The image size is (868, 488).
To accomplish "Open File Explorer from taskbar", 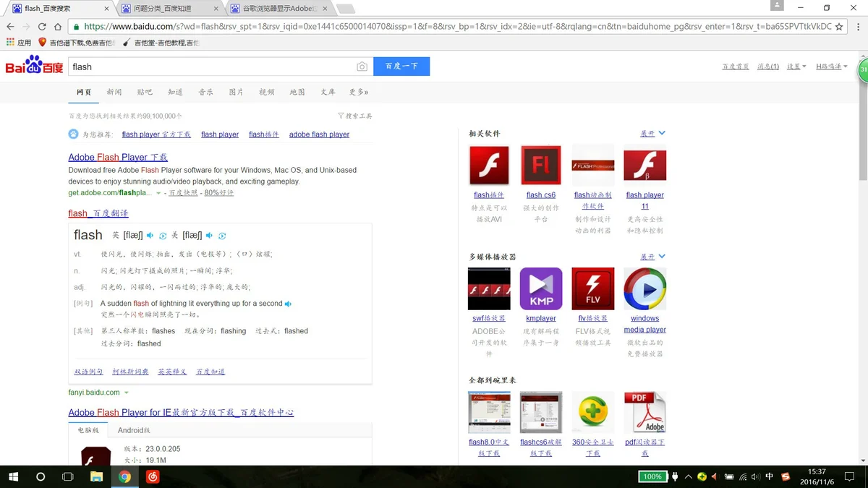I will pyautogui.click(x=96, y=476).
